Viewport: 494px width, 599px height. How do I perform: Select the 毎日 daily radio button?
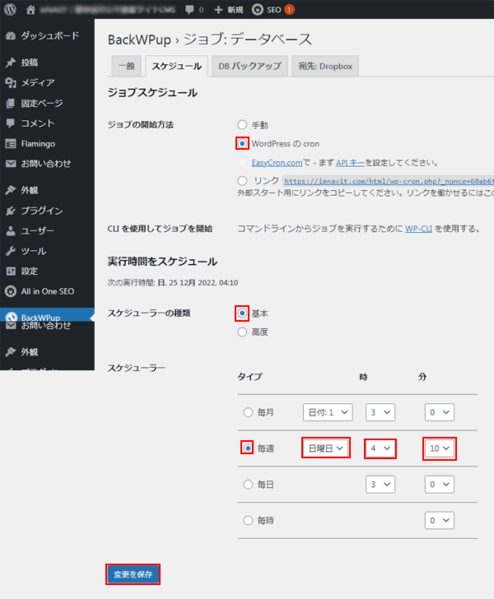(x=248, y=484)
